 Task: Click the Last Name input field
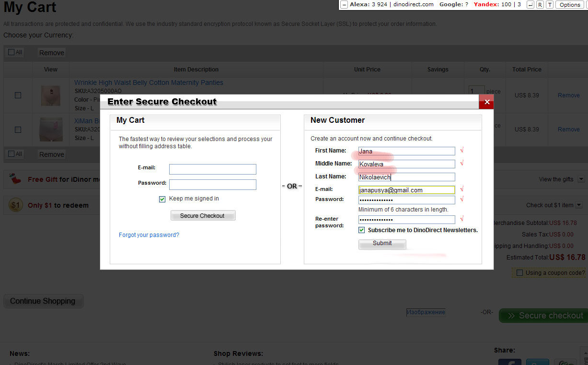coord(406,177)
